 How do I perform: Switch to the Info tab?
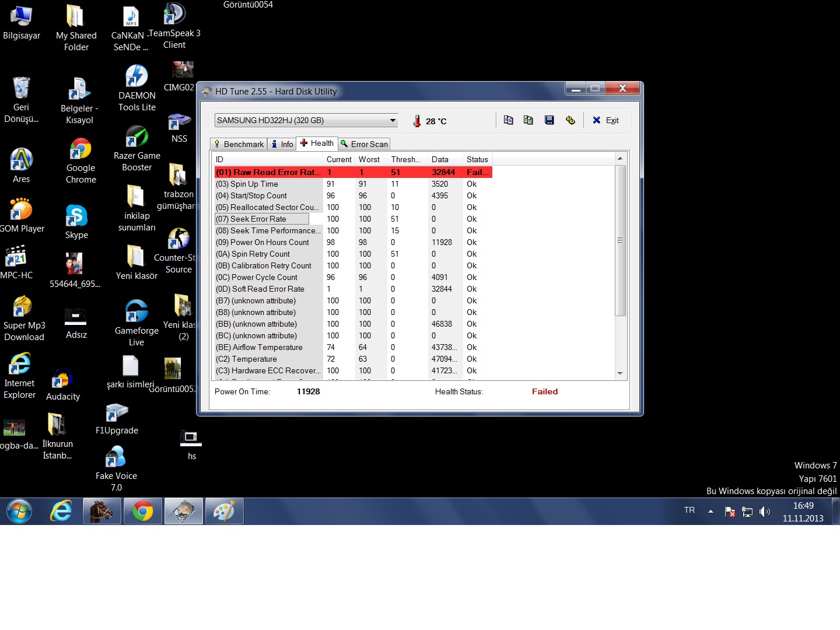(282, 144)
